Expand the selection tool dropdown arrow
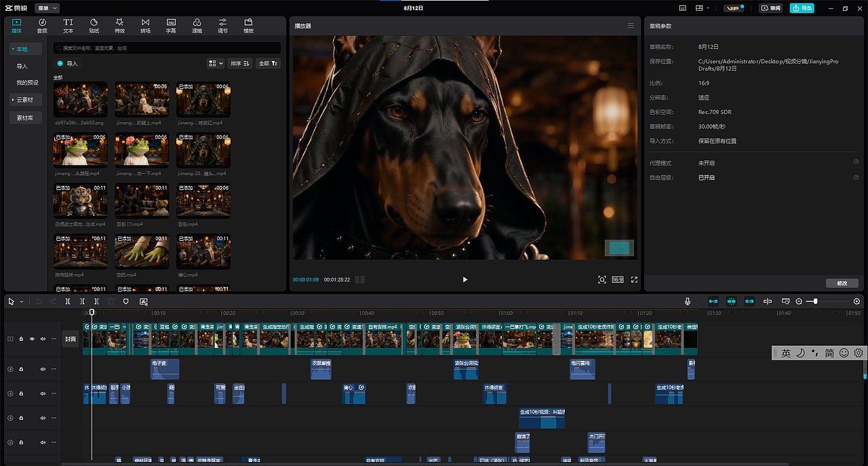The height and width of the screenshot is (466, 868). tap(22, 302)
